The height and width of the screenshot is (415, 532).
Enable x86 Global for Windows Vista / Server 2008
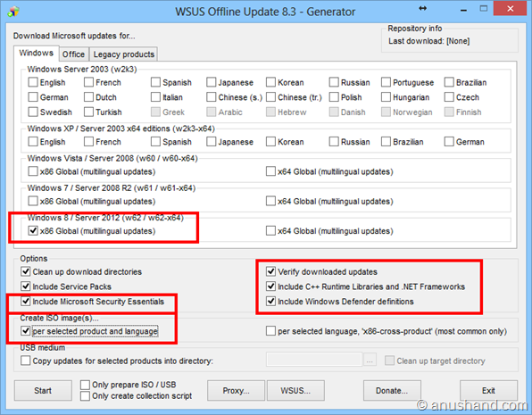33,171
